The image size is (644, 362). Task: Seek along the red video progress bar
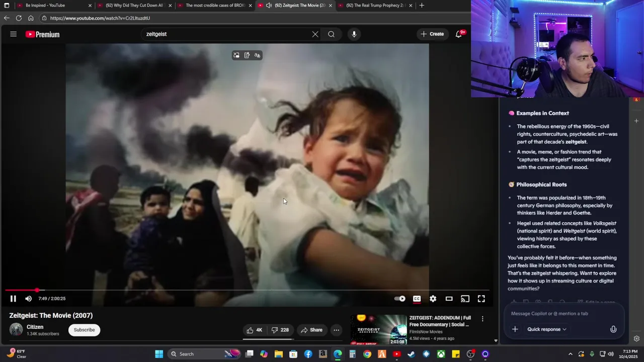click(247, 290)
